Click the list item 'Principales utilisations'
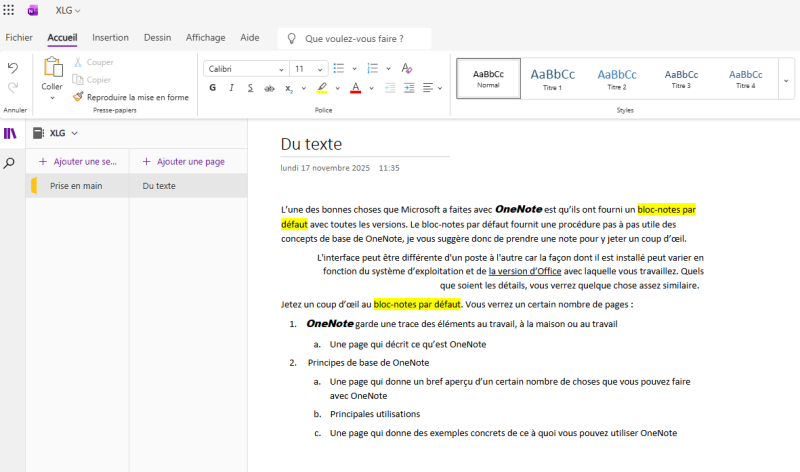 click(x=375, y=414)
